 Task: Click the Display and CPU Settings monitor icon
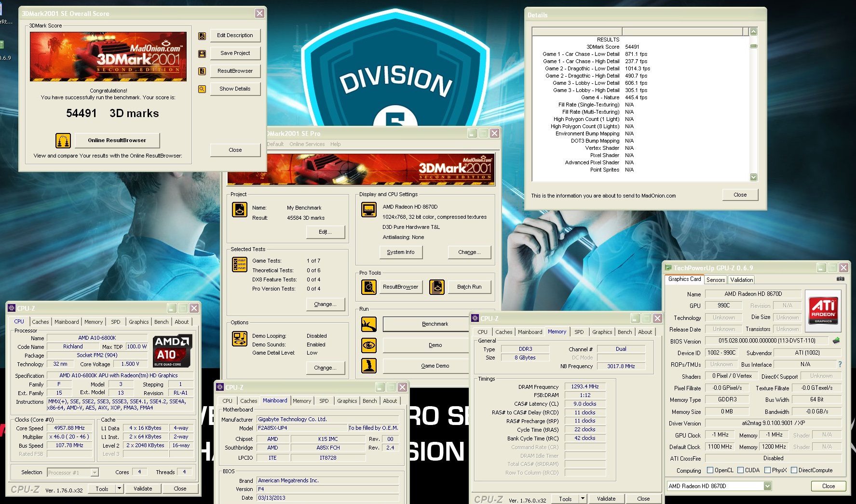pos(369,210)
